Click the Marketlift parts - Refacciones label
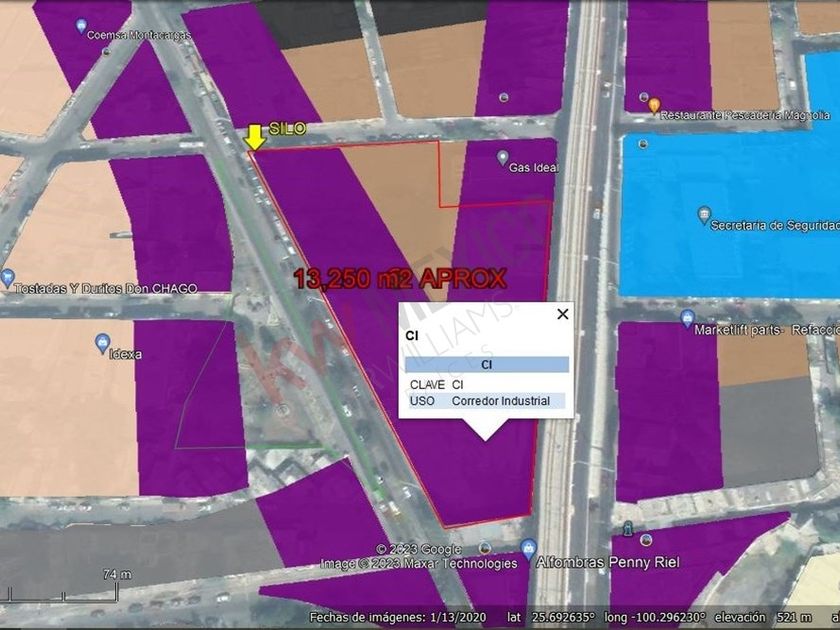The image size is (840, 630). [767, 330]
